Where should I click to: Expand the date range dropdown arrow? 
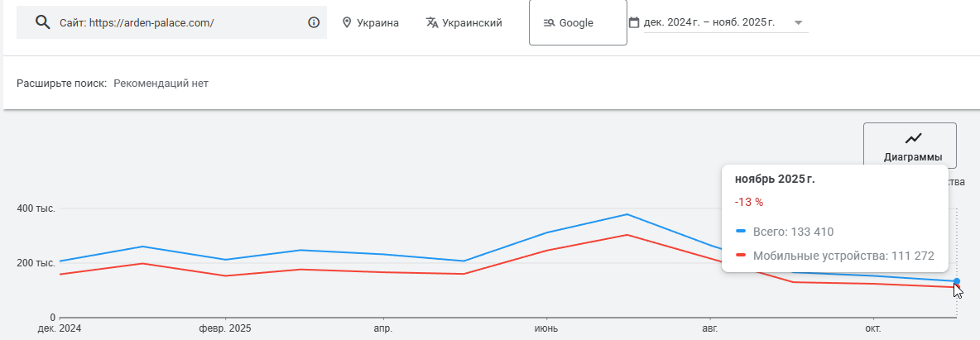pyautogui.click(x=798, y=22)
